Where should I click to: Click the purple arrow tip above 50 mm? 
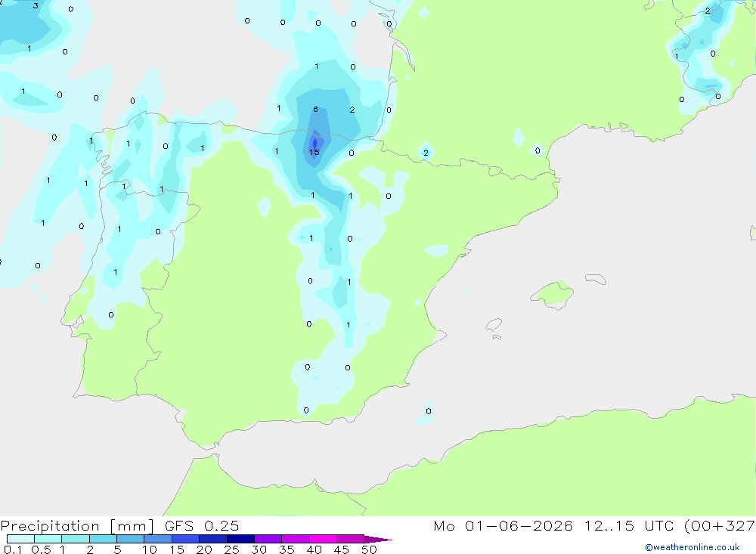[378, 540]
